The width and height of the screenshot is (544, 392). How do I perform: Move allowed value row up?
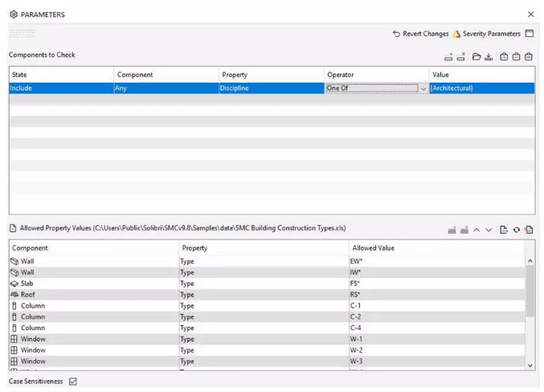[x=477, y=230]
